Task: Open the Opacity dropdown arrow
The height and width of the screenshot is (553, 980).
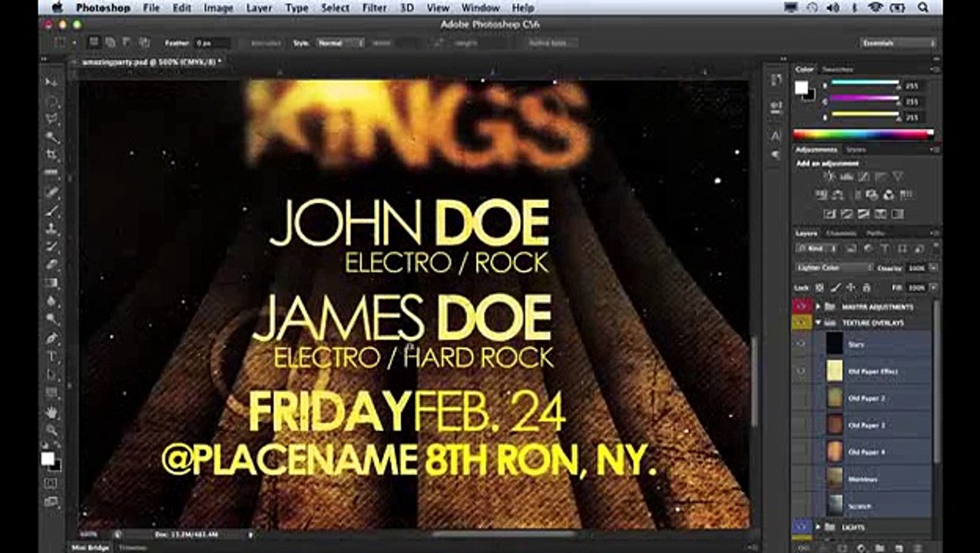Action: pyautogui.click(x=932, y=268)
